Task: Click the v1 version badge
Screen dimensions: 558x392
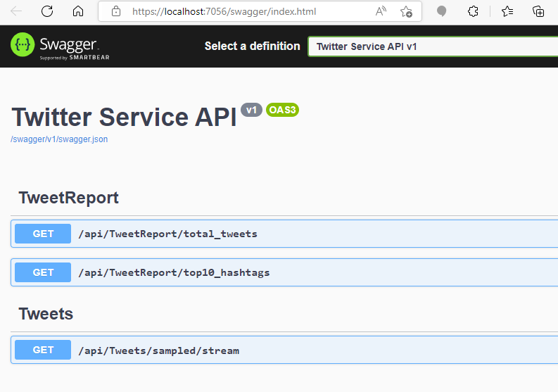Action: coord(251,110)
